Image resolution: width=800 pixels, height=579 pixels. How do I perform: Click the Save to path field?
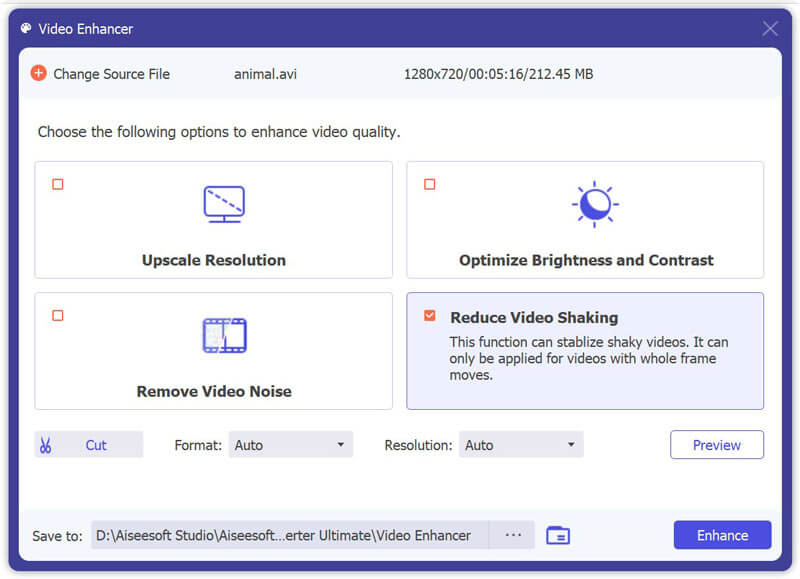click(x=290, y=535)
